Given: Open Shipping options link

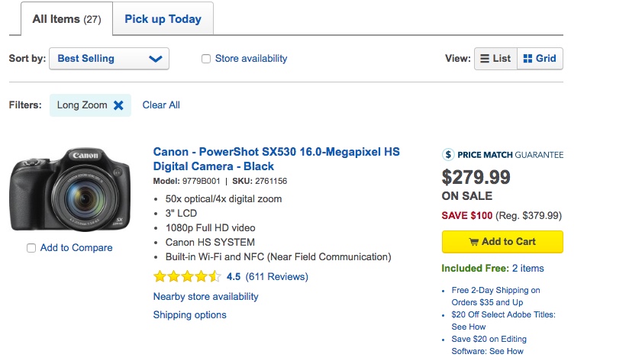Looking at the screenshot, I should click(x=189, y=314).
